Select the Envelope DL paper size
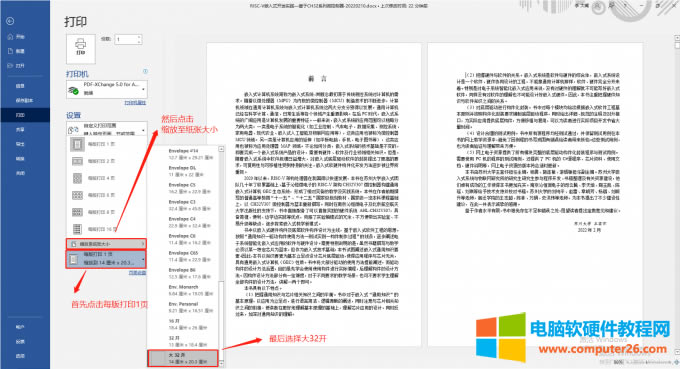 point(183,171)
